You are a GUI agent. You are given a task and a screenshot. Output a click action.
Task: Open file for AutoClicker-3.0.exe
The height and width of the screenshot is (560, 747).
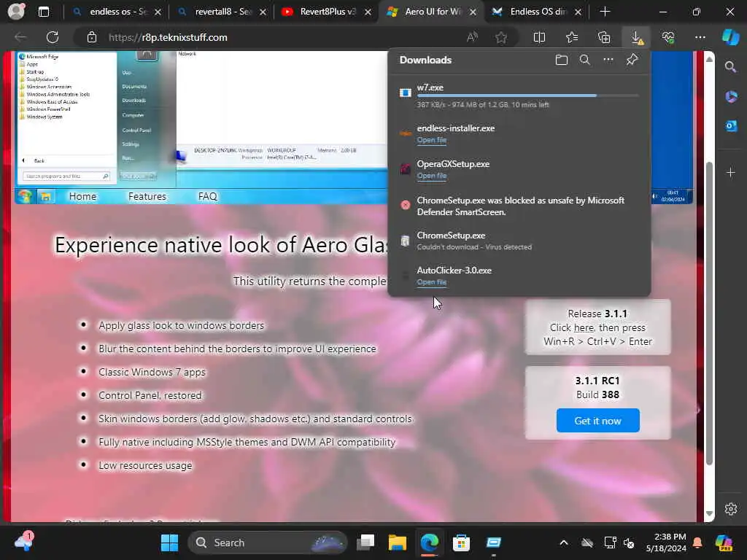click(x=432, y=282)
